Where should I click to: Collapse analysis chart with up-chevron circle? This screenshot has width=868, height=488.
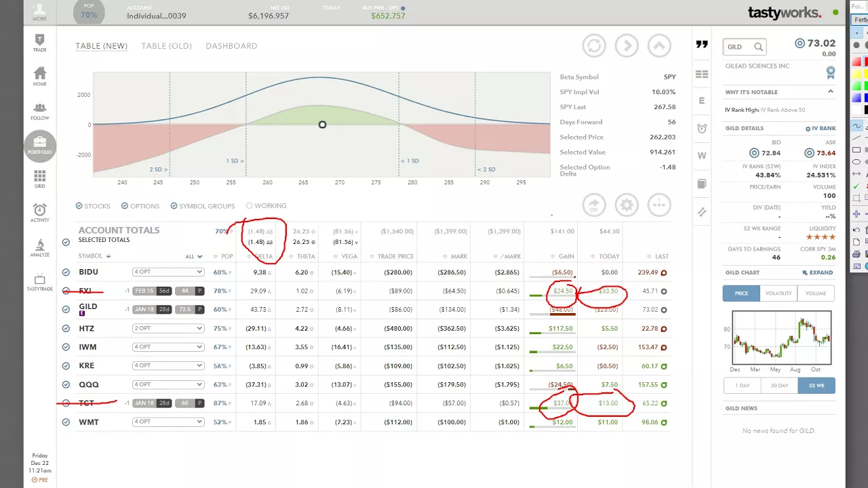click(659, 45)
